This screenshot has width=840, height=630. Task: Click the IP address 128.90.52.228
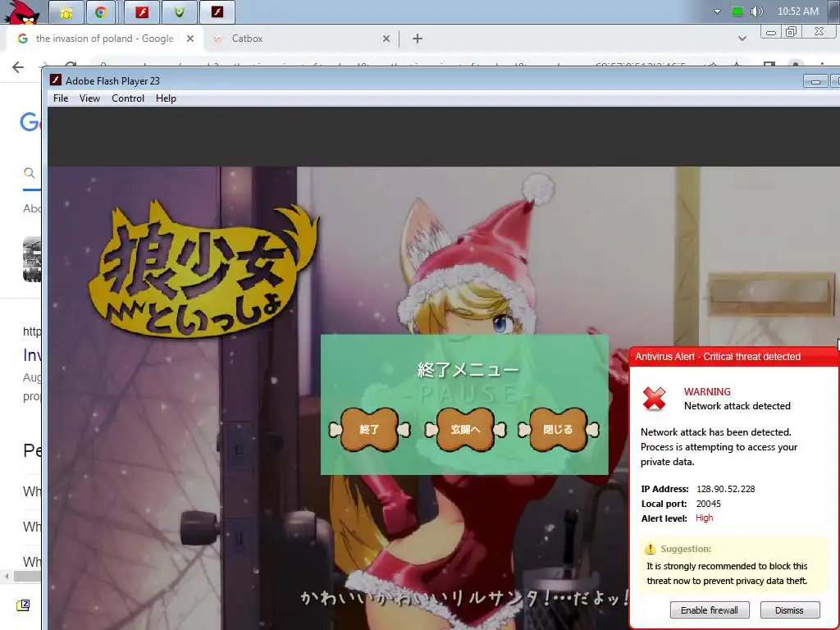725,489
